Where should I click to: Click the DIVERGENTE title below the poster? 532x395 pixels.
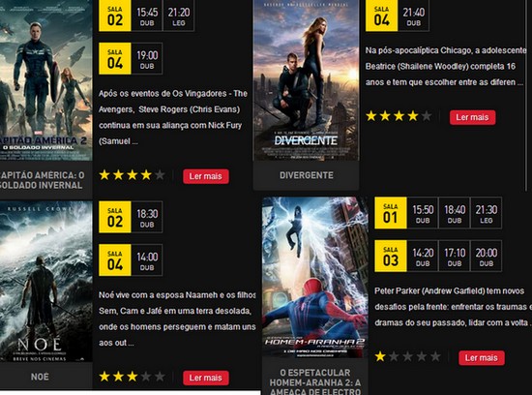point(307,175)
